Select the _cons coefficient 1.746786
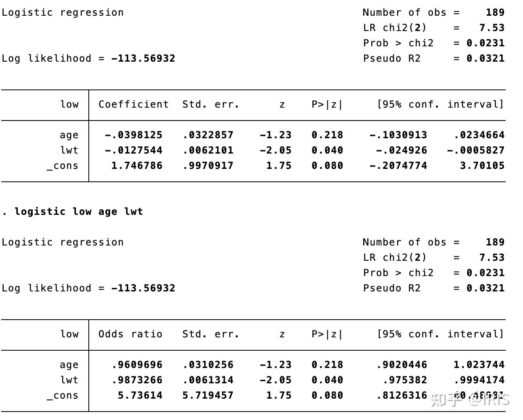Image resolution: width=523 pixels, height=420 pixels. coord(137,166)
